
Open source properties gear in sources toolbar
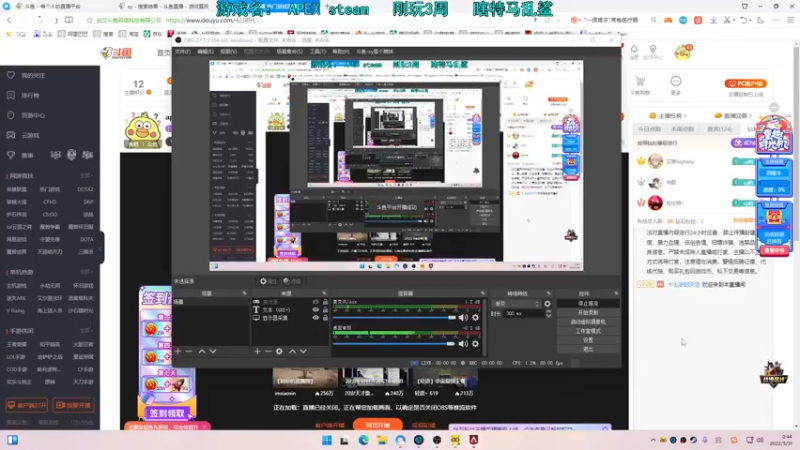coord(279,352)
